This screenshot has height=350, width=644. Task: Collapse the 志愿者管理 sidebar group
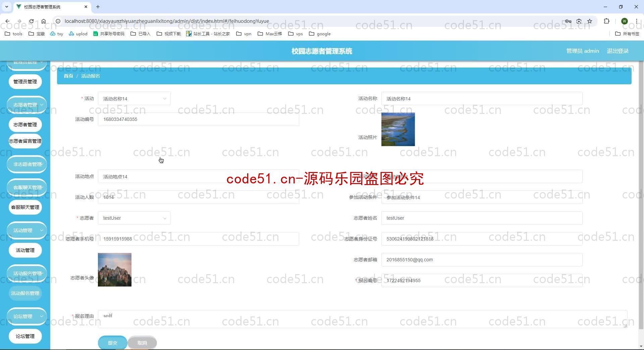coord(27,105)
